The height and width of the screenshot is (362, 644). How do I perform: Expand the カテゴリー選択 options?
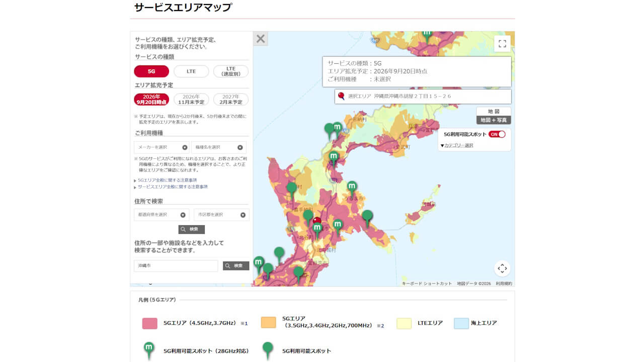tap(457, 145)
